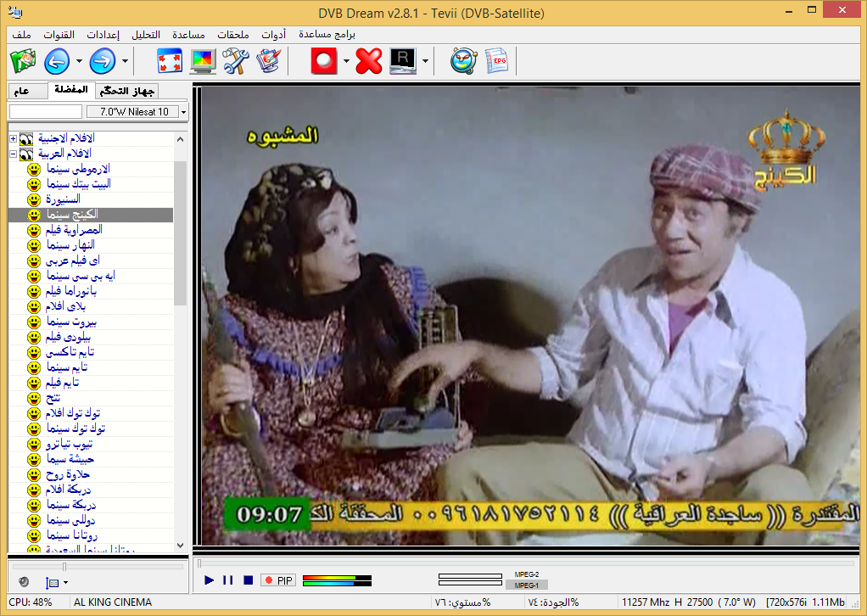Click the DVB Dream title bar app icon

point(15,11)
